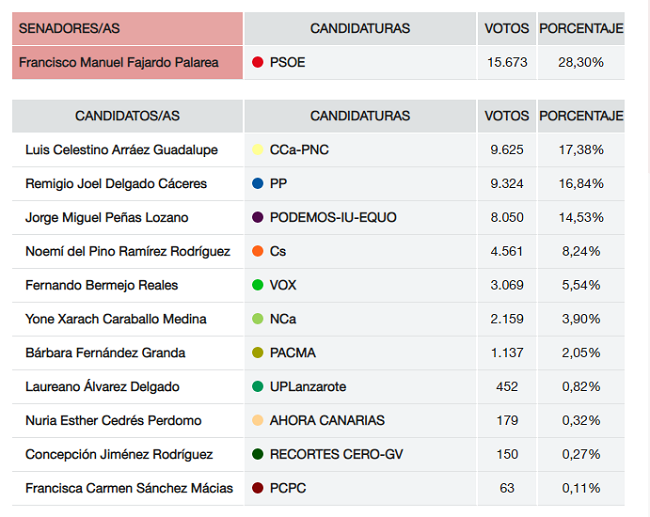The image size is (650, 517).
Task: Select the CANDIDATOS/AS column header
Action: (128, 116)
